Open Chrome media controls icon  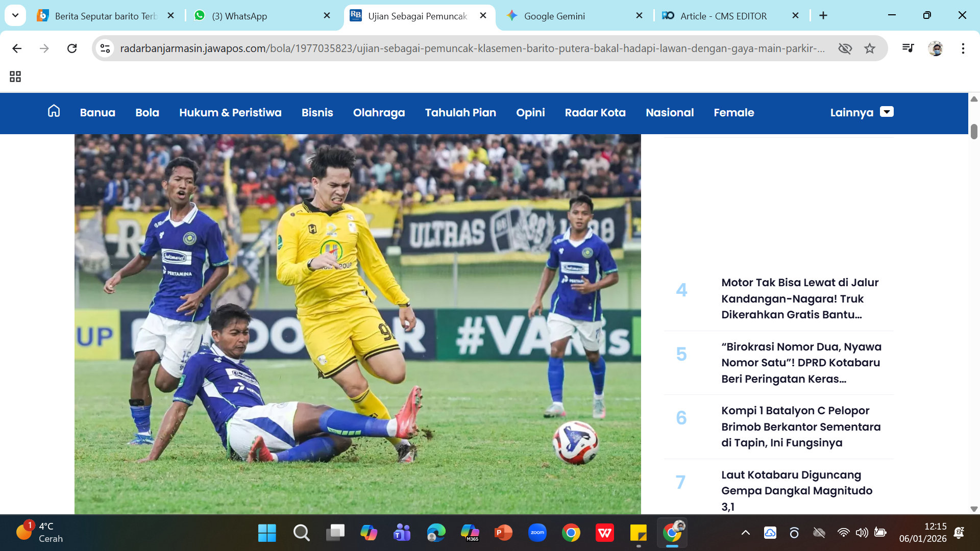(908, 48)
